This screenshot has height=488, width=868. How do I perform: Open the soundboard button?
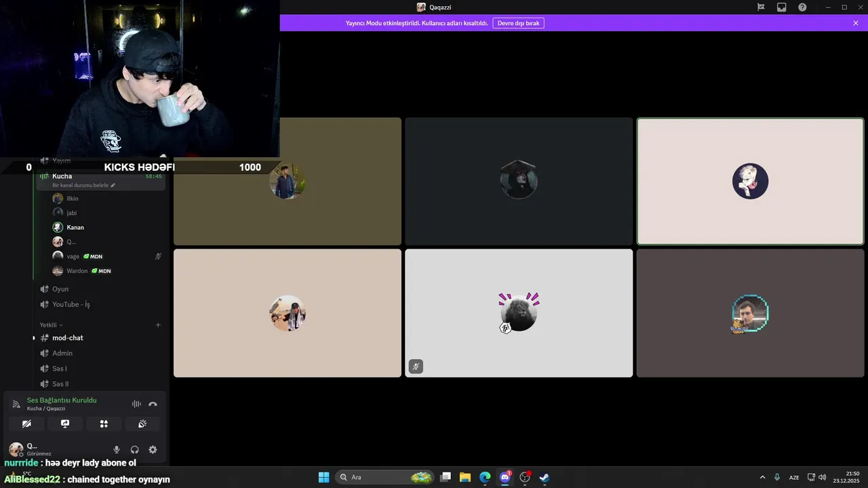[142, 424]
